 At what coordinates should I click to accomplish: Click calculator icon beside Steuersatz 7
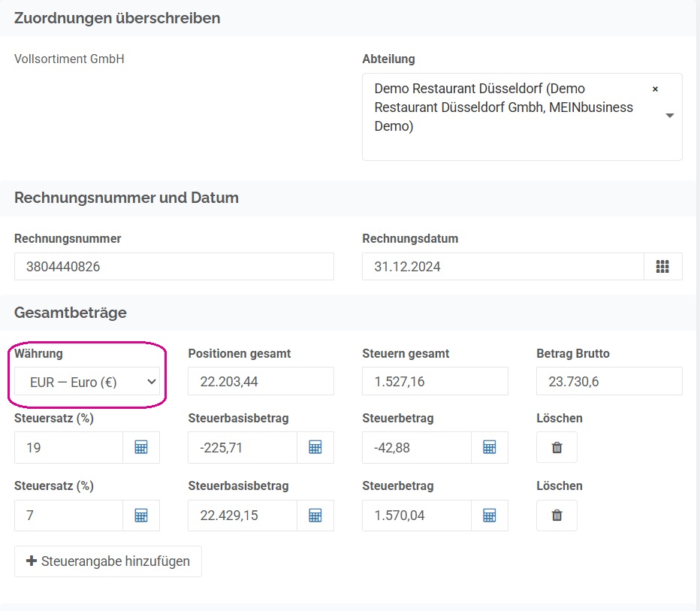pyautogui.click(x=141, y=516)
